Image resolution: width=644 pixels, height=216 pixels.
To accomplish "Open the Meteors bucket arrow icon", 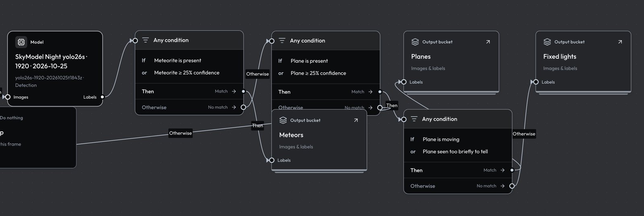I will pyautogui.click(x=356, y=120).
